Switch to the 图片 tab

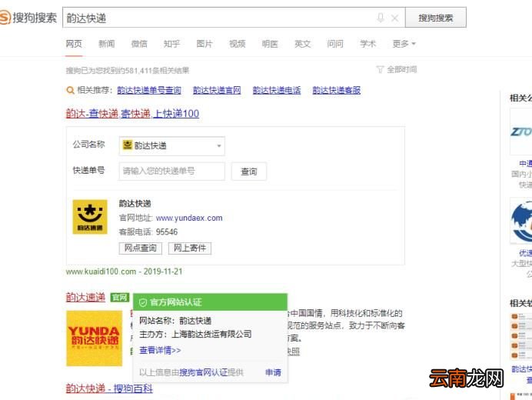tap(204, 44)
